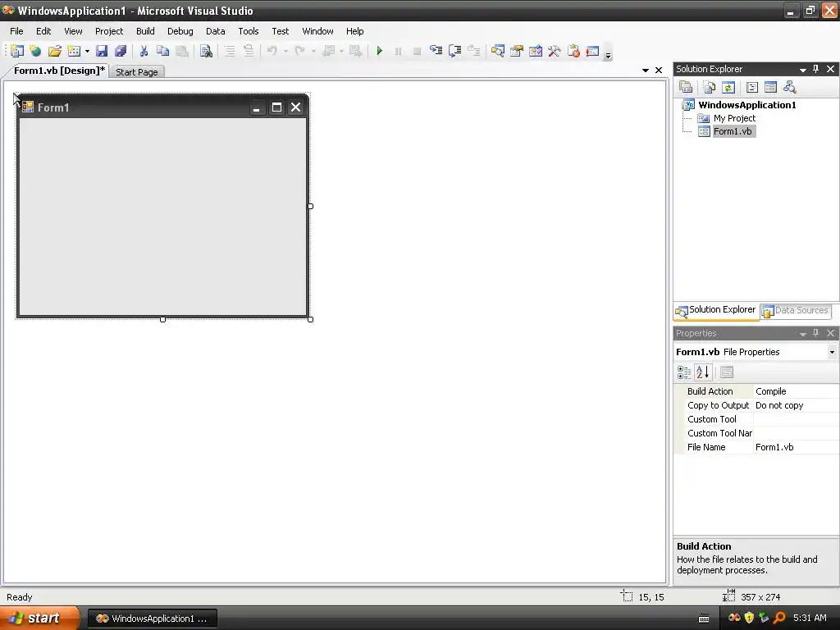Select My Project in Solution Explorer

tap(734, 118)
